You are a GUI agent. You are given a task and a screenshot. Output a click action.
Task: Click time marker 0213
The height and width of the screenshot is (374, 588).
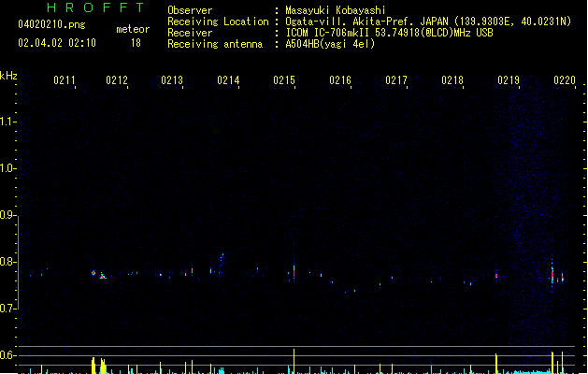[172, 80]
